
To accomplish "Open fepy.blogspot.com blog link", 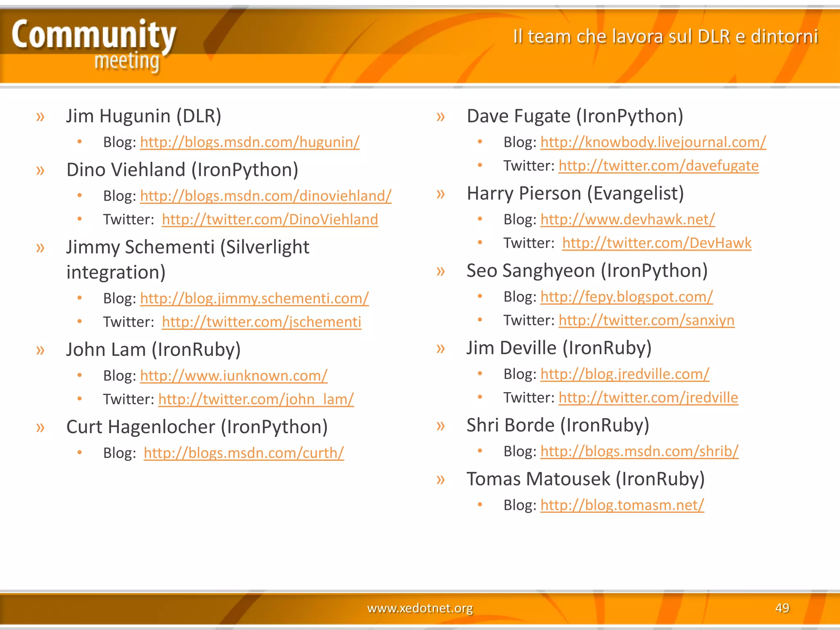I will coord(626,297).
